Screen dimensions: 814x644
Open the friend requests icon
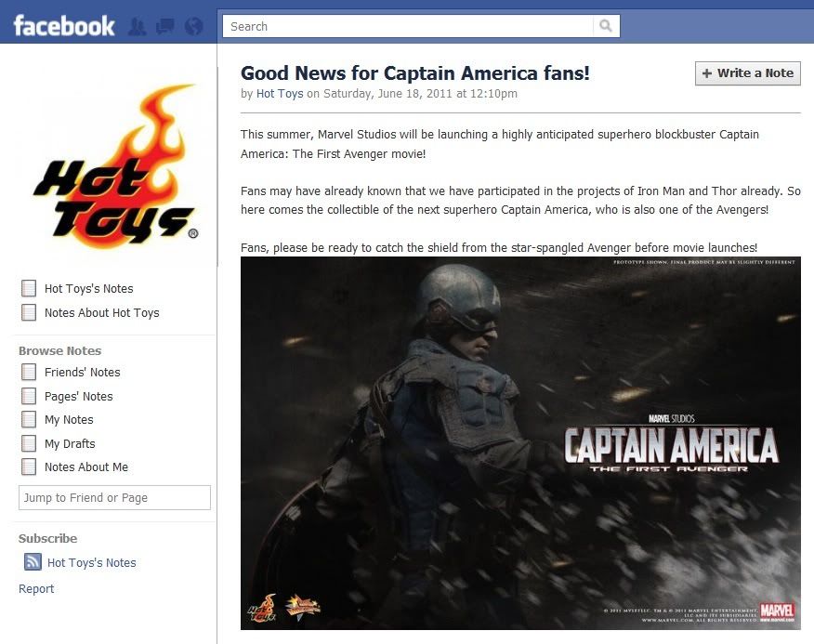click(137, 26)
